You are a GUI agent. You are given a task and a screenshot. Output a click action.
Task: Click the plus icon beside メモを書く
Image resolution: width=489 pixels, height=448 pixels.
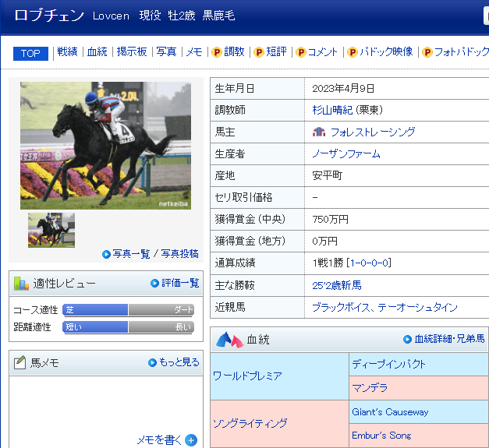(x=191, y=440)
